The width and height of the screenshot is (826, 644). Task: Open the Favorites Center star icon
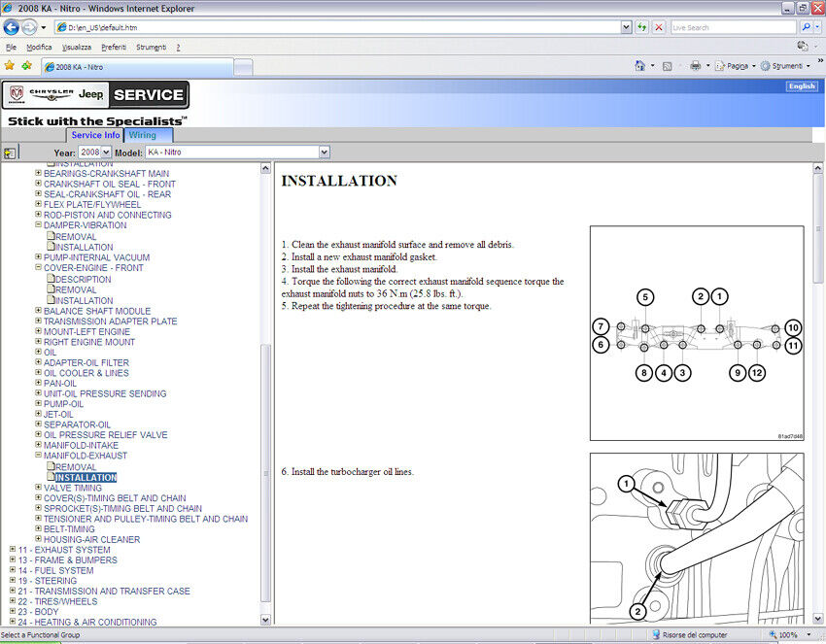point(10,66)
